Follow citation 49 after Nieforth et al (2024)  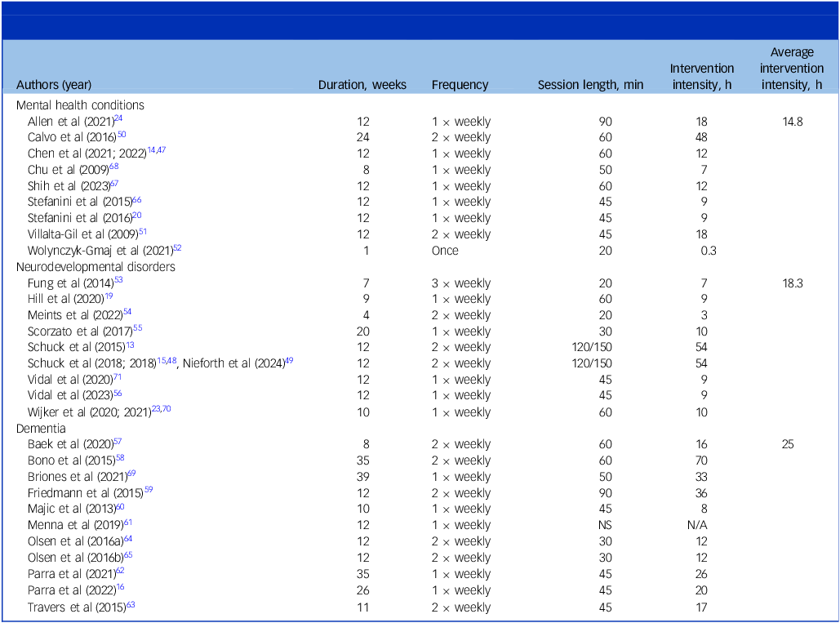[x=289, y=359]
